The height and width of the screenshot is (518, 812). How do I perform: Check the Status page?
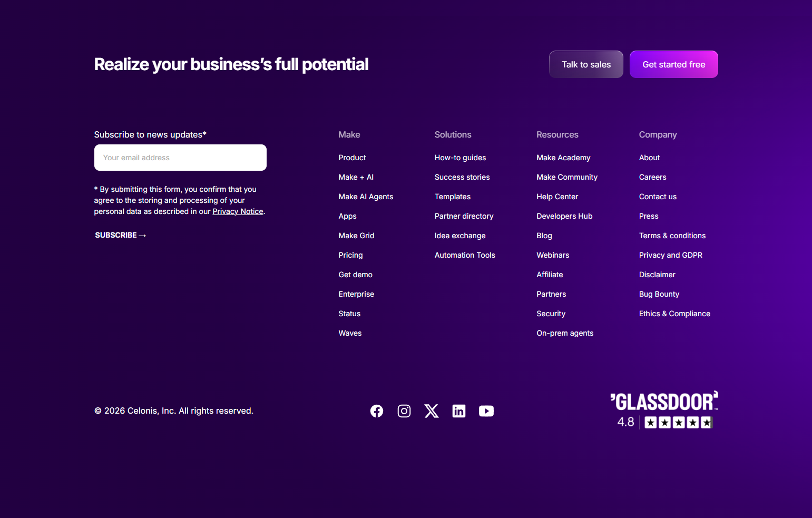(x=349, y=313)
